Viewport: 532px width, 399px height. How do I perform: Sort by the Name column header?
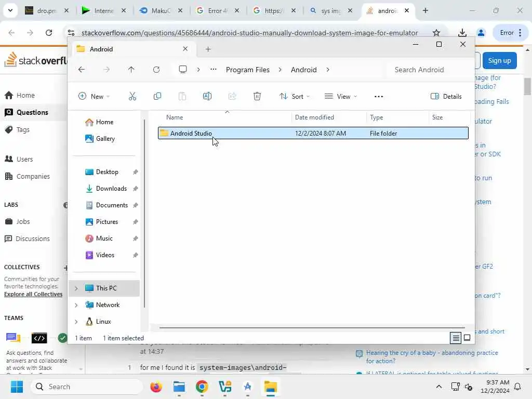tap(175, 117)
